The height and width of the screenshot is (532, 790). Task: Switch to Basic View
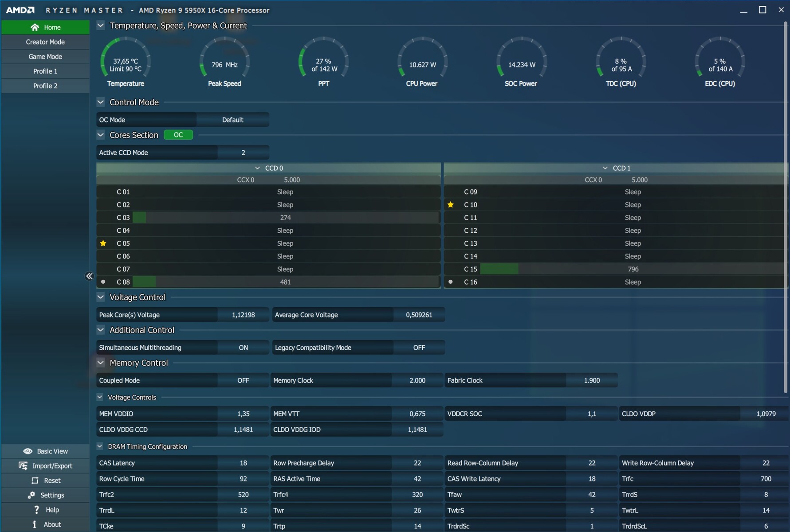coord(45,451)
